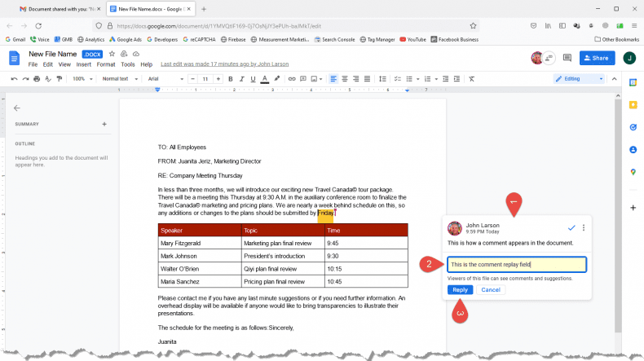Close outline with the back arrow
This screenshot has width=644, height=361.
(x=17, y=108)
